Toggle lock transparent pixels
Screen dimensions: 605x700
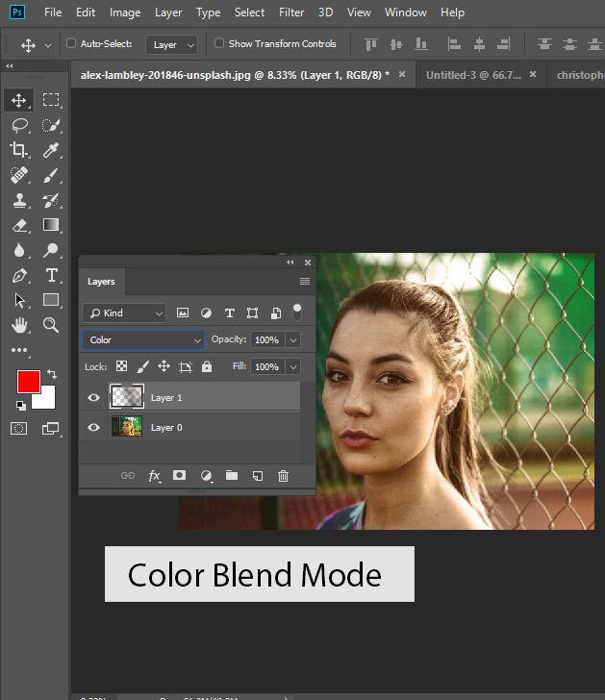coord(121,366)
